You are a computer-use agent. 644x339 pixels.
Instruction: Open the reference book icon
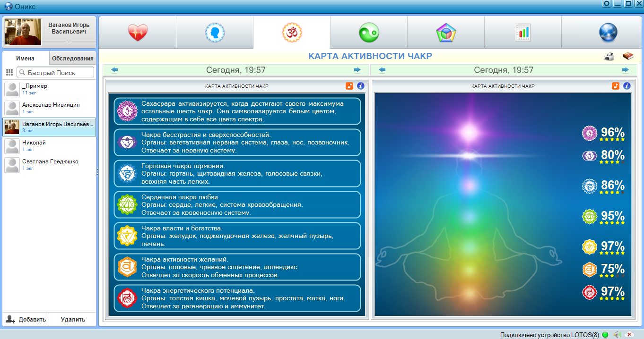[627, 56]
